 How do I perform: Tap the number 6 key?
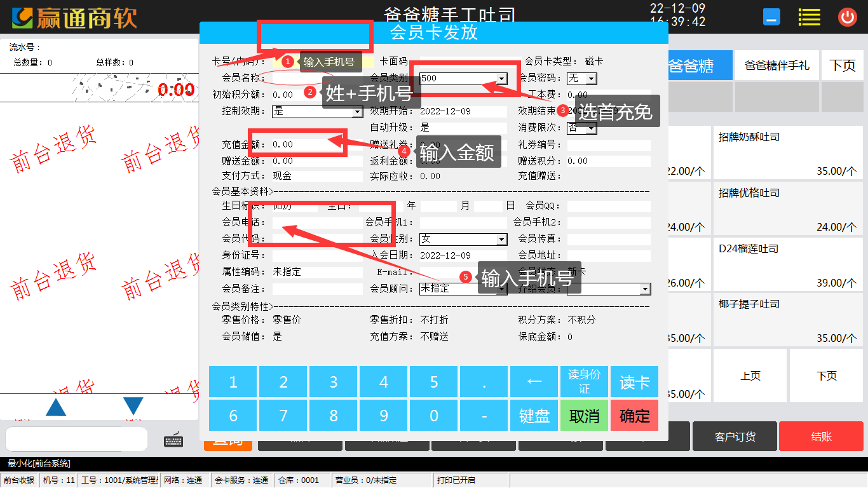click(x=233, y=416)
